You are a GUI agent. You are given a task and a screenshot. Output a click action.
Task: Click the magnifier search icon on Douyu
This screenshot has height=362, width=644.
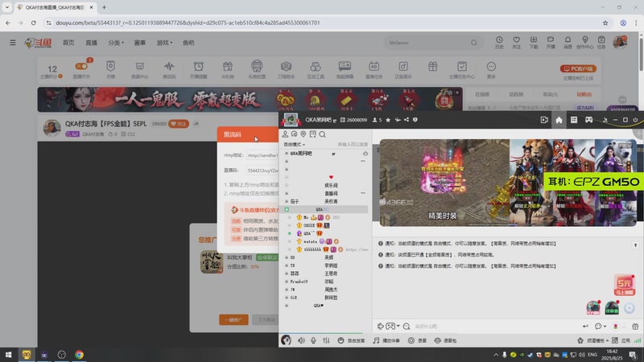474,43
